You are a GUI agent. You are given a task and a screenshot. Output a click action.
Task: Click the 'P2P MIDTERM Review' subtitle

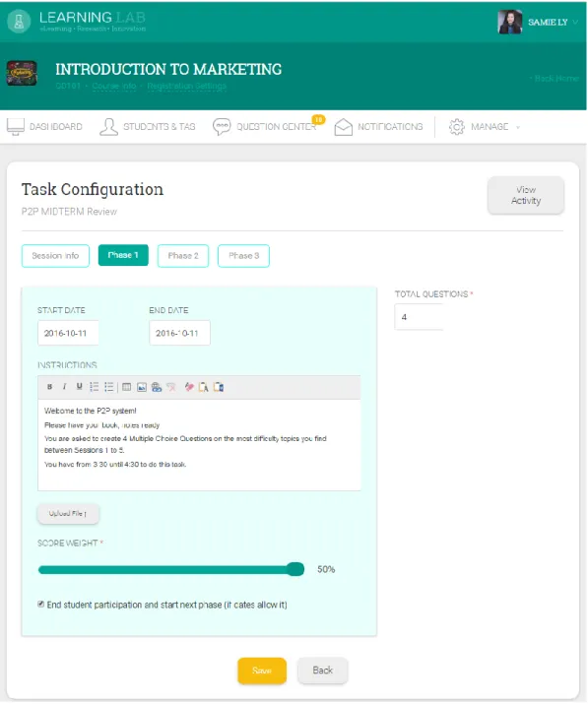69,212
